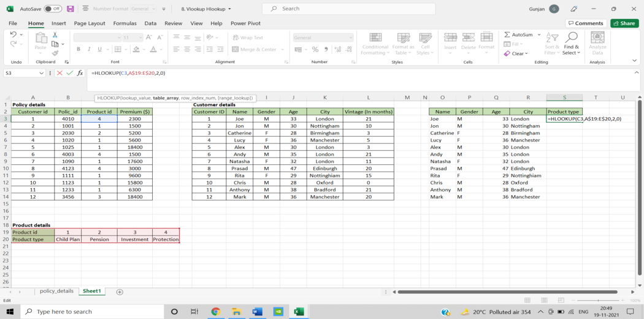Click the Increase Decimal icon
This screenshot has width=644, height=319.
338,49
